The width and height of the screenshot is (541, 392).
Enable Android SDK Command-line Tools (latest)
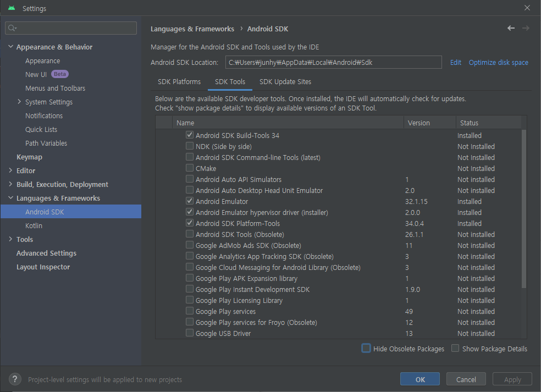pyautogui.click(x=190, y=157)
